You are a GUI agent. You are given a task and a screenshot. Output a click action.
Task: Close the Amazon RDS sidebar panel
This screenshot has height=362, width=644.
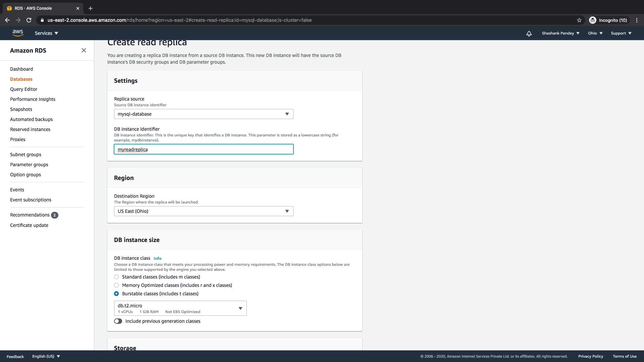point(84,50)
